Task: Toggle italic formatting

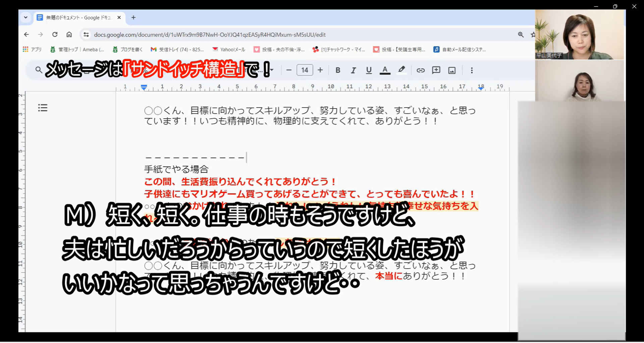Action: pyautogui.click(x=353, y=70)
